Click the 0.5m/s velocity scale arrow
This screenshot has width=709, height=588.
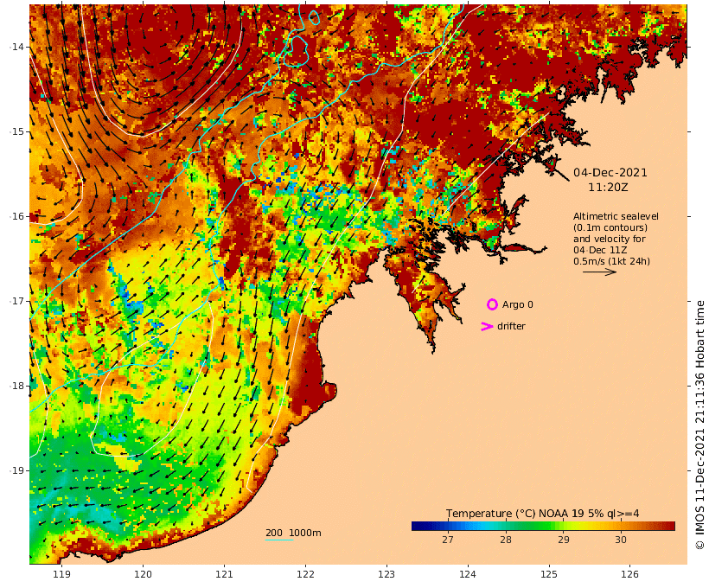tap(599, 272)
